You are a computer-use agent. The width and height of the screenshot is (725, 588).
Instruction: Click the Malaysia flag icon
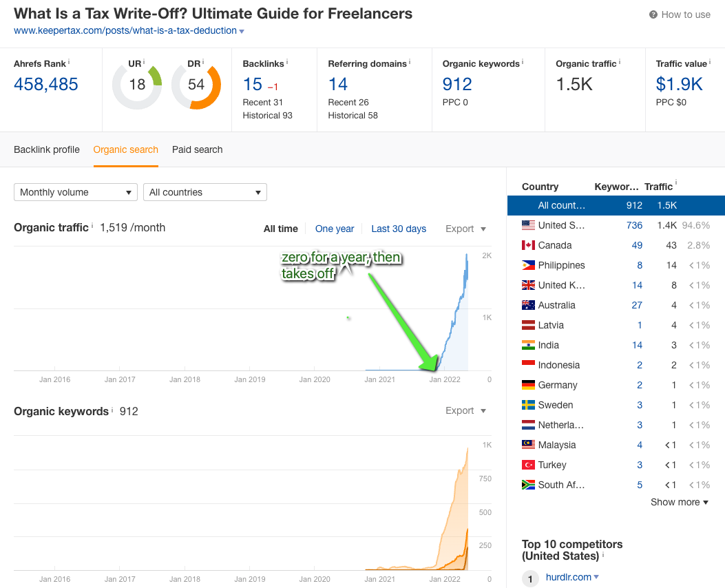point(528,445)
